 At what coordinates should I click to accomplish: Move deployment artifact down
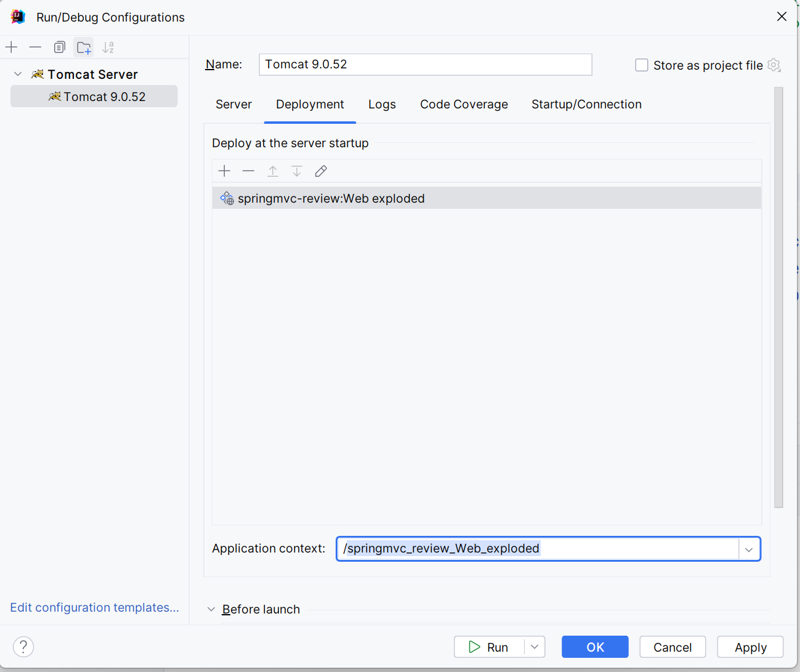click(297, 171)
